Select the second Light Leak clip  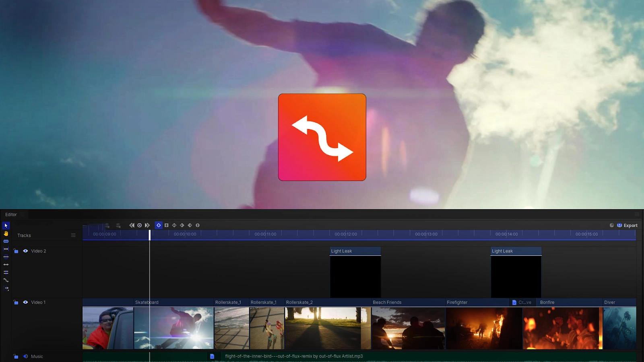tap(516, 272)
